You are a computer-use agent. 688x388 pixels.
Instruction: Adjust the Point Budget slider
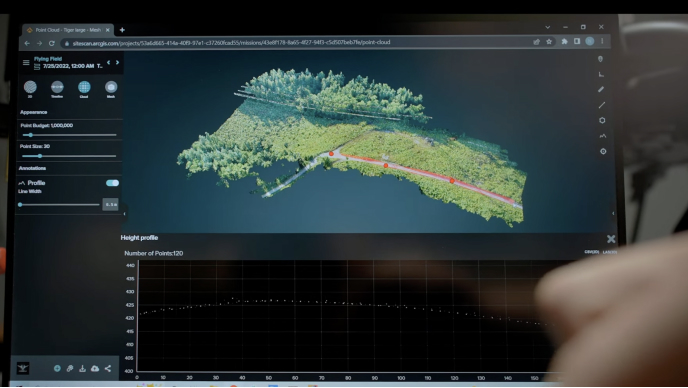point(69,135)
